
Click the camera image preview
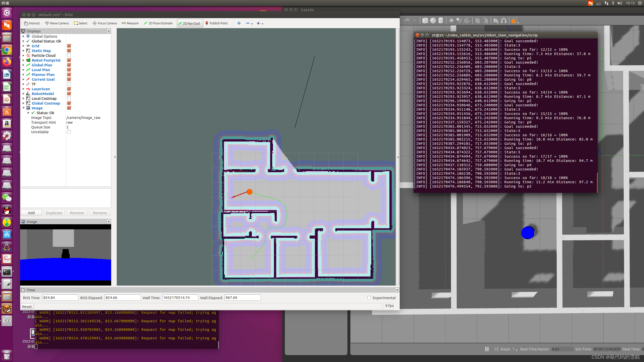(65, 255)
